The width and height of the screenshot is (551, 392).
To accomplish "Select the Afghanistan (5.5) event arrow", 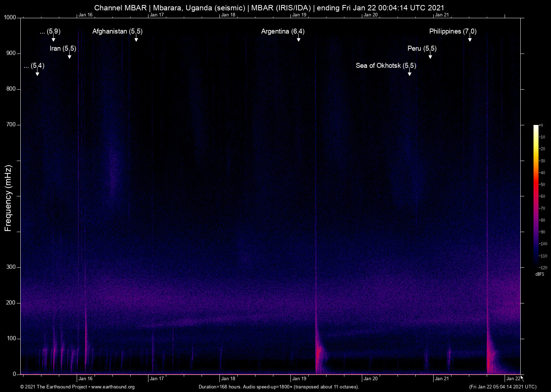I will pos(136,40).
